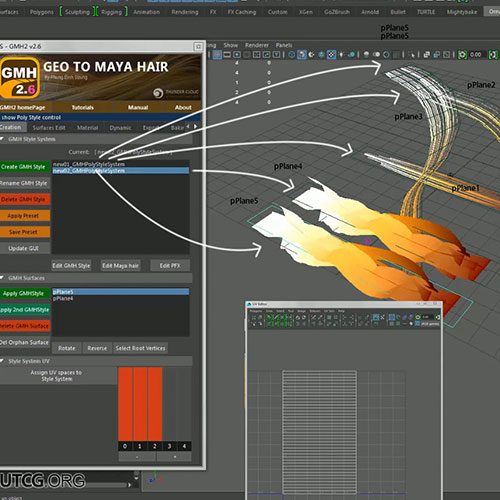
Task: Switch to Surfaces Edit tab in GMH
Action: point(49,128)
